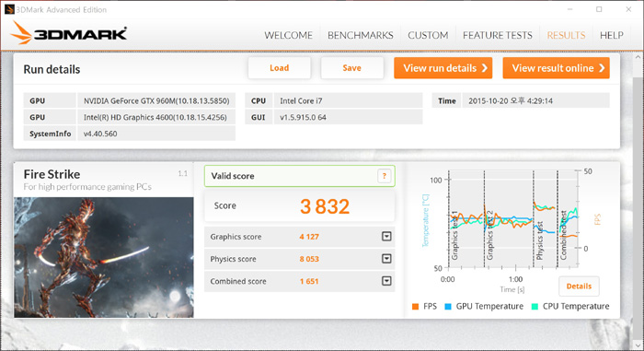Screen dimensions: 644x351
Task: Click View result online button
Action: click(x=556, y=68)
